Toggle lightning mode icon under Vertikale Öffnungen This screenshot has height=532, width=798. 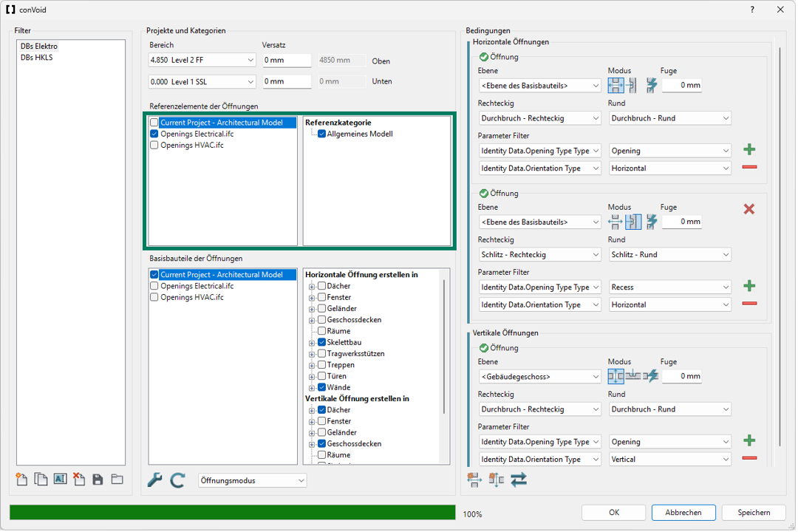(x=651, y=376)
